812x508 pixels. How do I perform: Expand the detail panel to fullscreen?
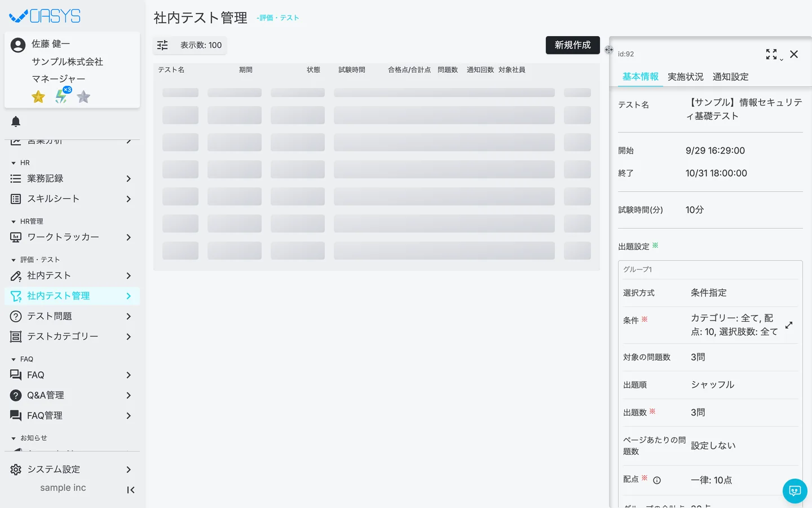click(x=771, y=54)
